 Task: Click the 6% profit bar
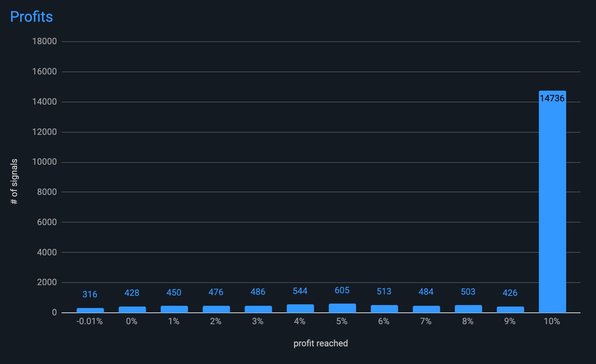pyautogui.click(x=384, y=309)
